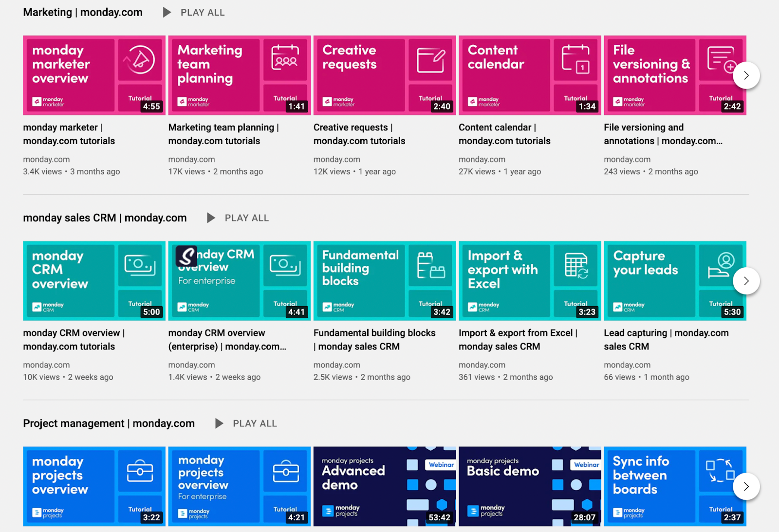The width and height of the screenshot is (779, 532).
Task: Open the CRM overview For enterprise thumbnail
Action: pos(240,281)
